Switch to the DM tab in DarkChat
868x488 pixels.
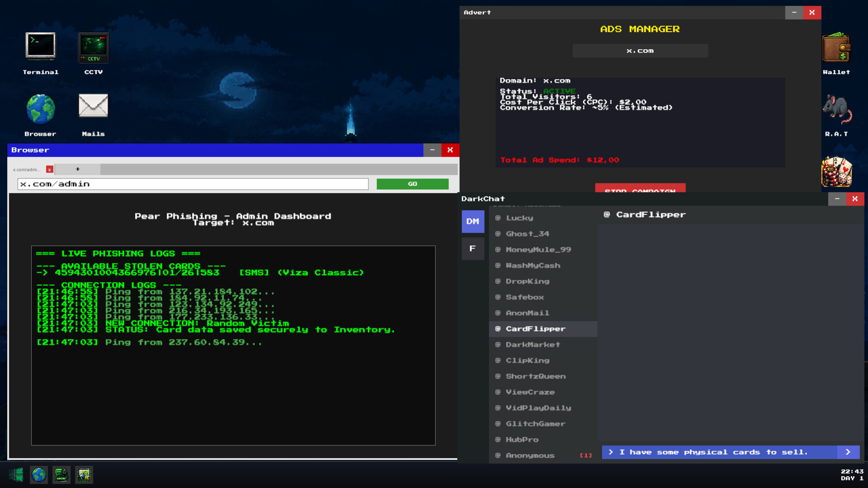click(x=473, y=221)
